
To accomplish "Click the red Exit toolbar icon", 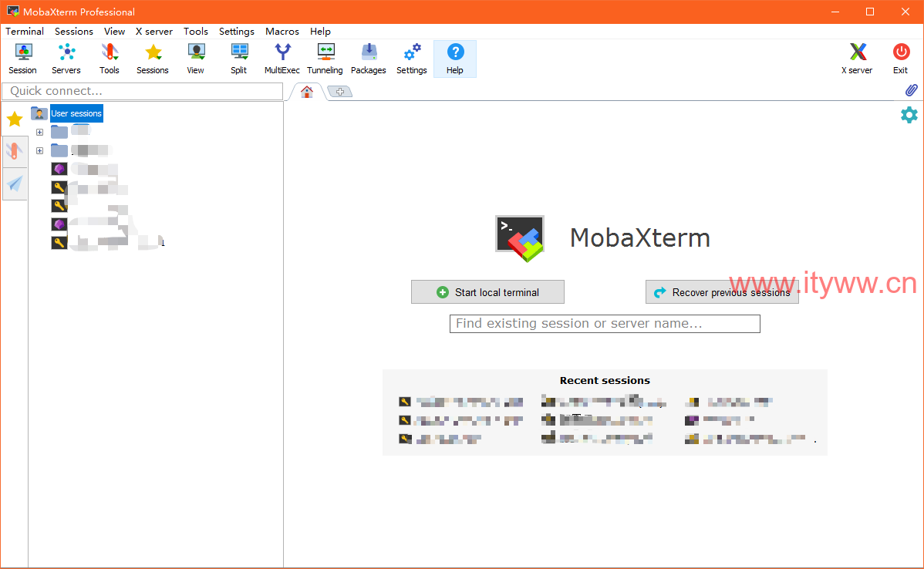I will [x=900, y=59].
